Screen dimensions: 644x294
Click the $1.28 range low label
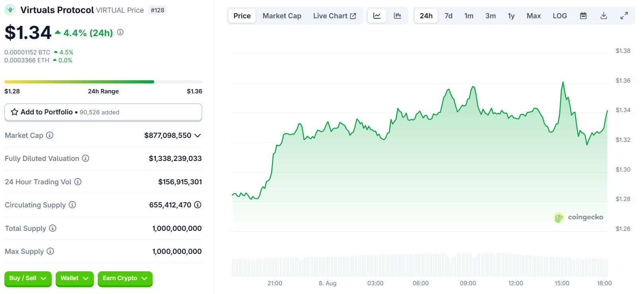click(x=12, y=91)
